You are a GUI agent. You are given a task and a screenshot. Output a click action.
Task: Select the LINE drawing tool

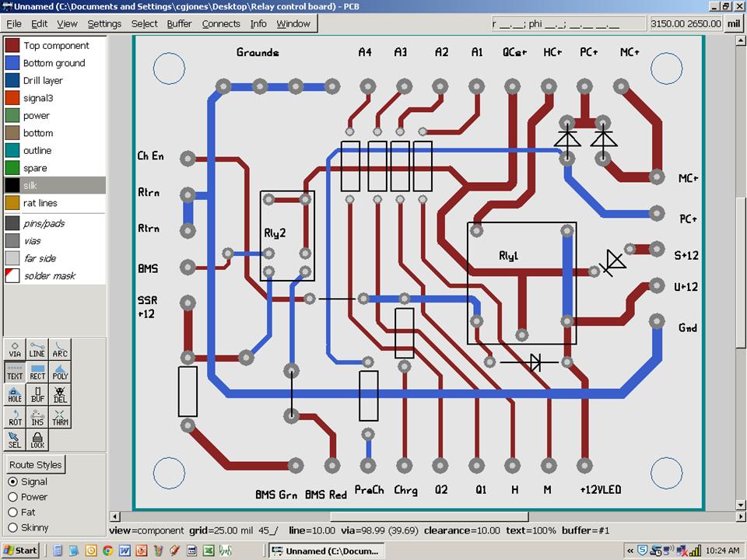tap(37, 349)
